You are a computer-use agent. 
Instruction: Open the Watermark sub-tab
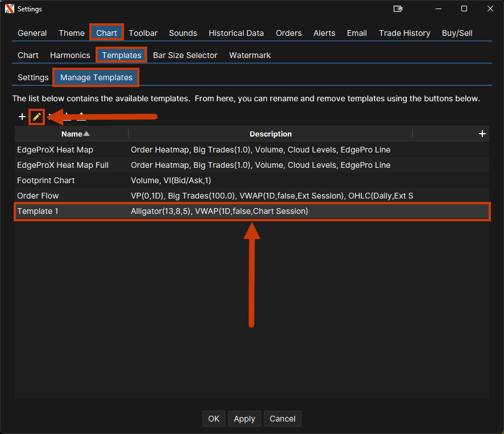coord(250,55)
